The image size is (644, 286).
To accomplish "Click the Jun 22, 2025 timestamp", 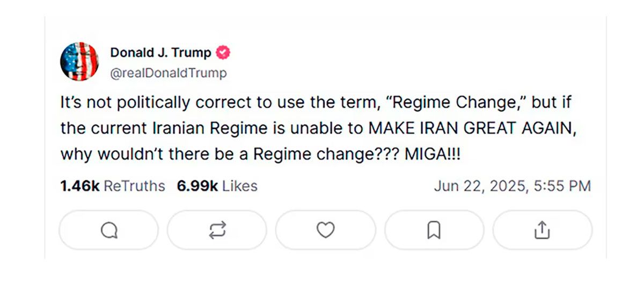I will [x=512, y=186].
